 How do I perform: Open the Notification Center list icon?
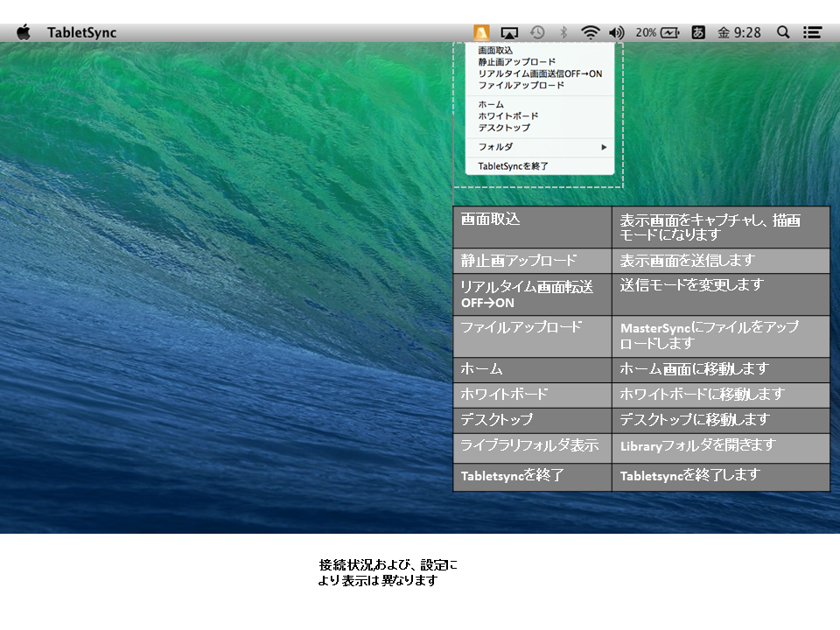point(813,32)
